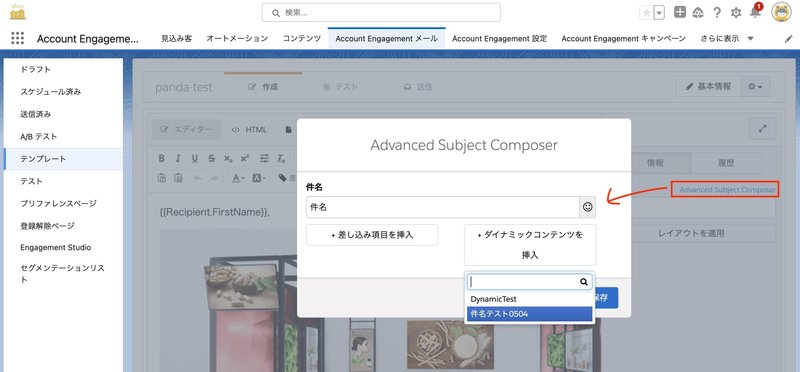Toggle subscript formatting
This screenshot has width=800, height=372.
click(228, 159)
